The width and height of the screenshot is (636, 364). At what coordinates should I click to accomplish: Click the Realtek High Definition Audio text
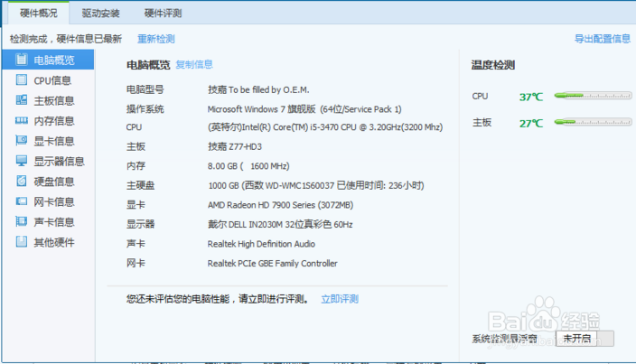(x=262, y=244)
